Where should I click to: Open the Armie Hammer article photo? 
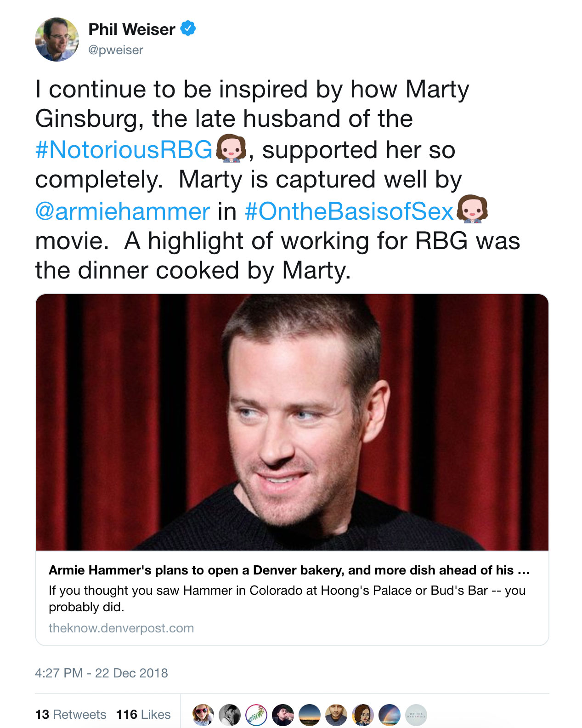point(292,422)
